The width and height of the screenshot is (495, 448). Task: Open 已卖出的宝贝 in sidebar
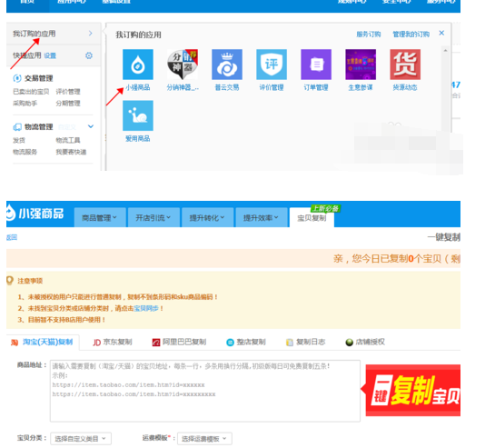click(31, 92)
